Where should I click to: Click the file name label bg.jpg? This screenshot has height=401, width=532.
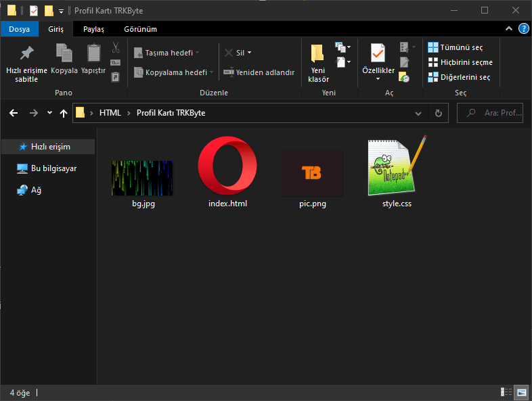143,204
